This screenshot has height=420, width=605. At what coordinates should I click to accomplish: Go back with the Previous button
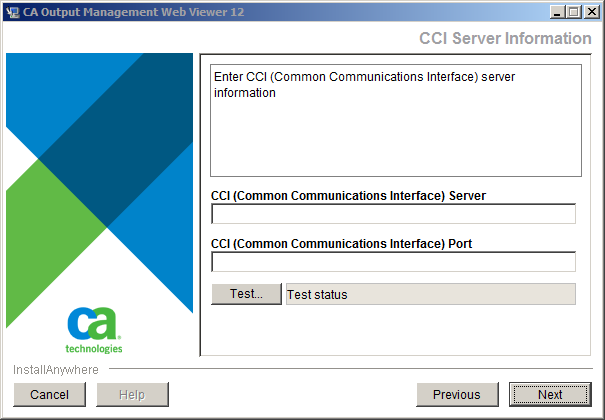[456, 395]
